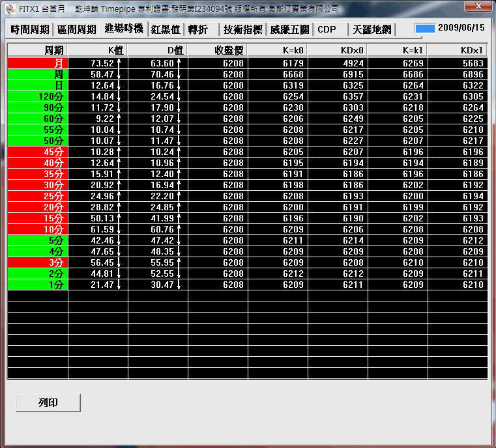Click the 周期 column header
Image resolution: width=496 pixels, height=448 pixels.
pos(38,50)
